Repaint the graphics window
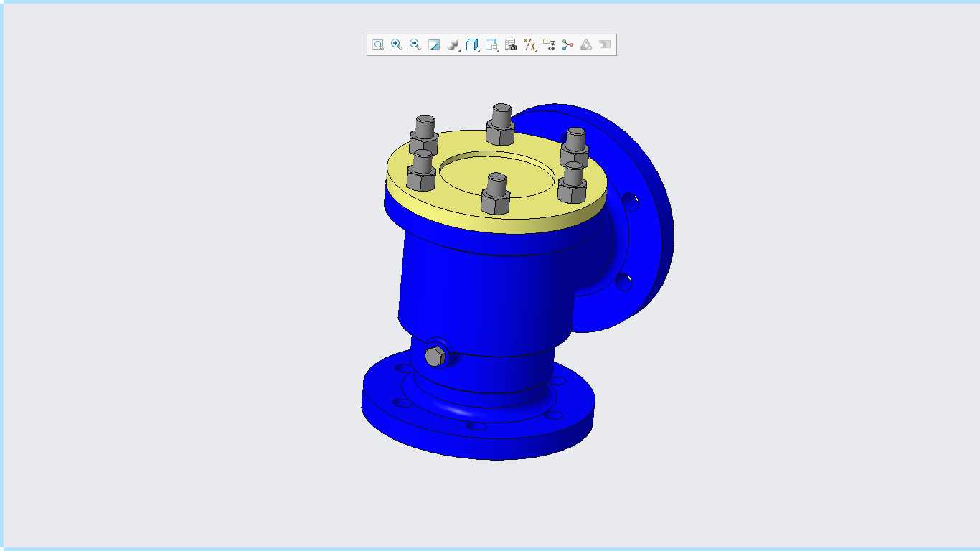The width and height of the screenshot is (980, 551). (434, 45)
